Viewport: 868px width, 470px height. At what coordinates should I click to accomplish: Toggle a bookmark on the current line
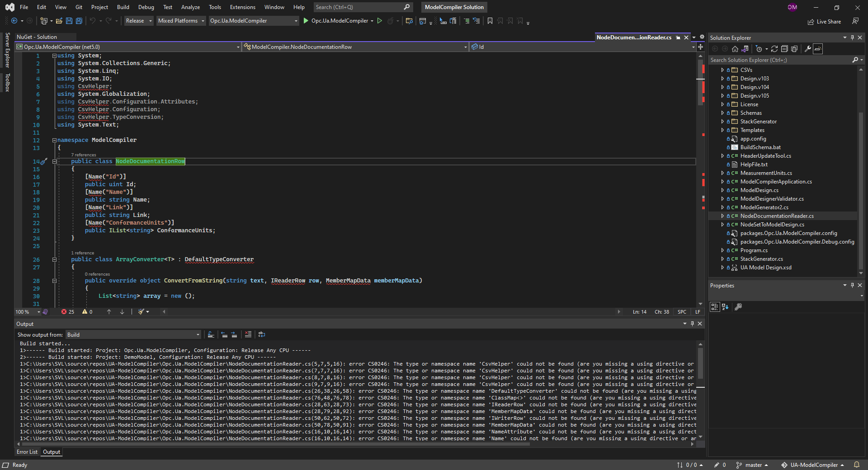click(490, 21)
